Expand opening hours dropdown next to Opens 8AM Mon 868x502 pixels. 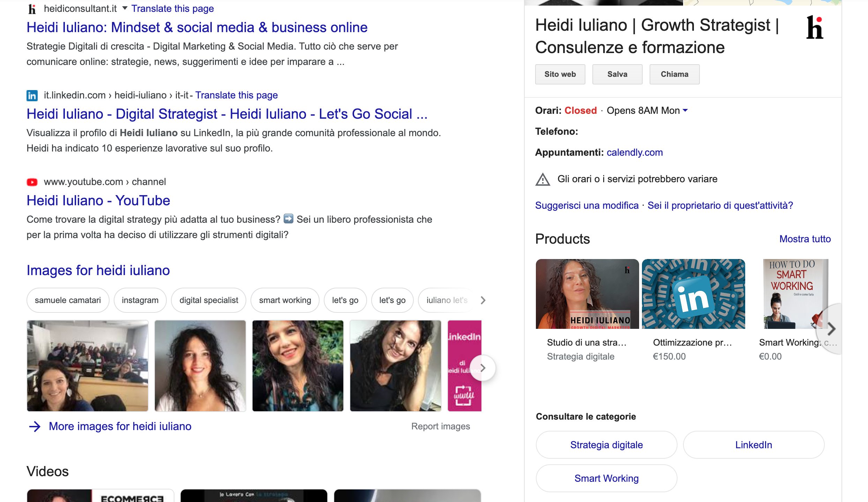685,110
